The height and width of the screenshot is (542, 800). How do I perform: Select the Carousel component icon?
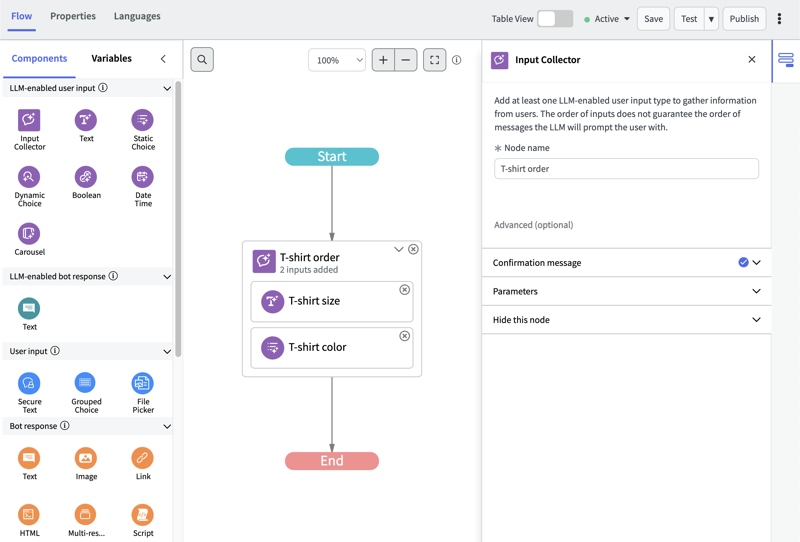pyautogui.click(x=29, y=233)
